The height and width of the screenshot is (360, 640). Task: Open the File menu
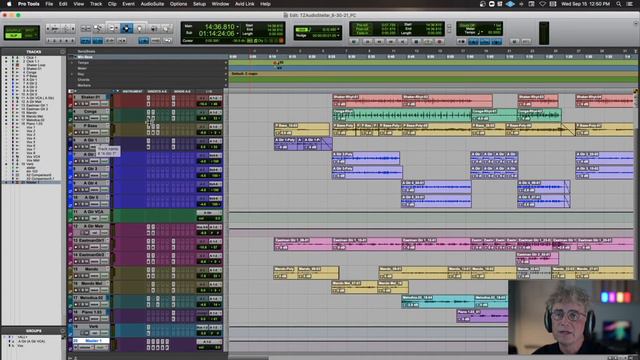coord(49,4)
